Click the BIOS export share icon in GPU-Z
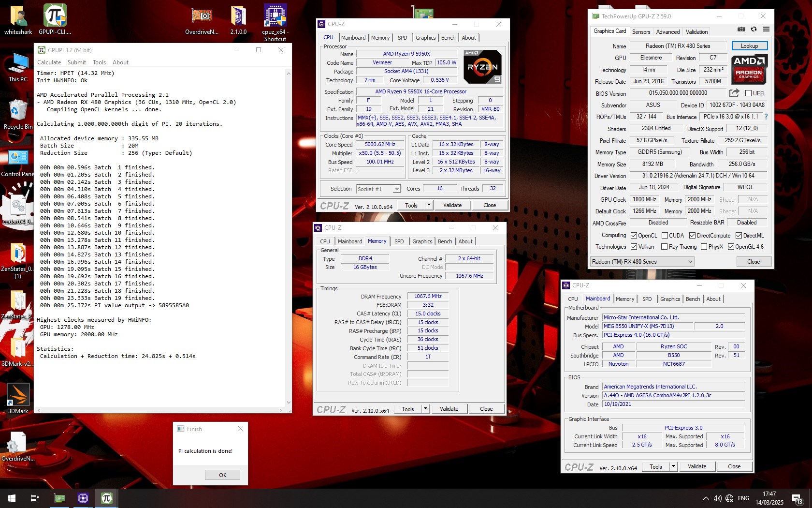812x508 pixels. point(735,93)
